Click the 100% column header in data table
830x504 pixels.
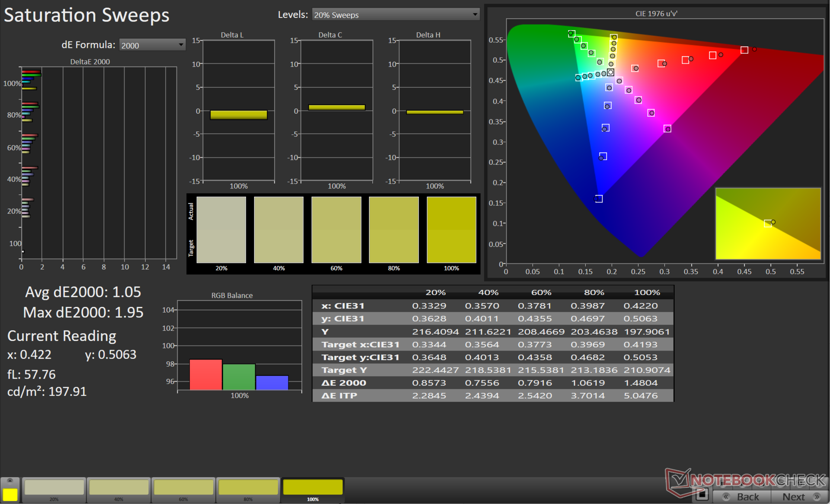pyautogui.click(x=647, y=293)
